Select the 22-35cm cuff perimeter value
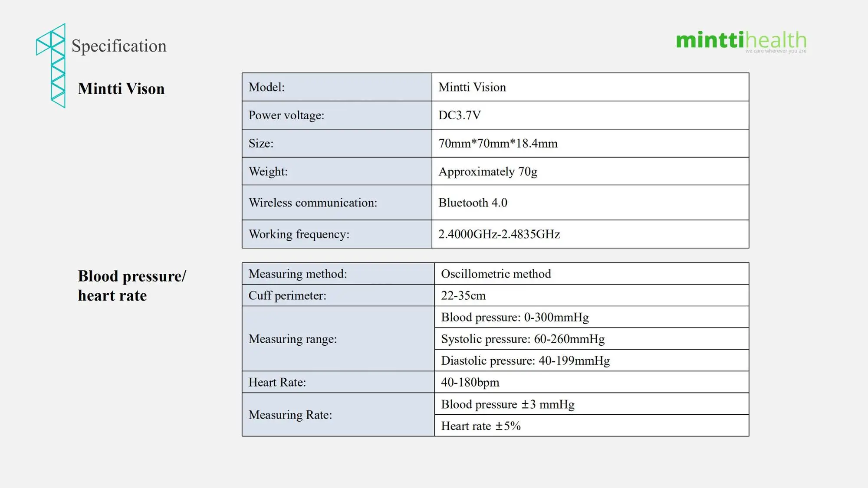 click(463, 295)
